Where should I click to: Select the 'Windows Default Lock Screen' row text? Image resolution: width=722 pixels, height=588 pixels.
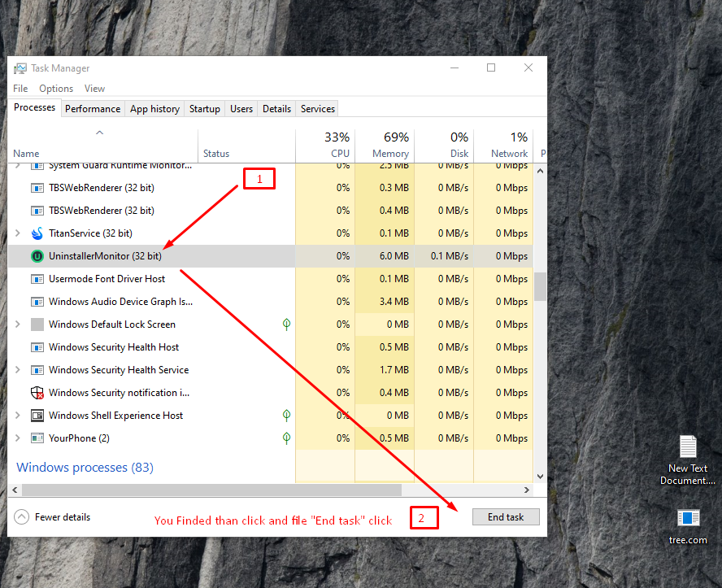coord(112,324)
